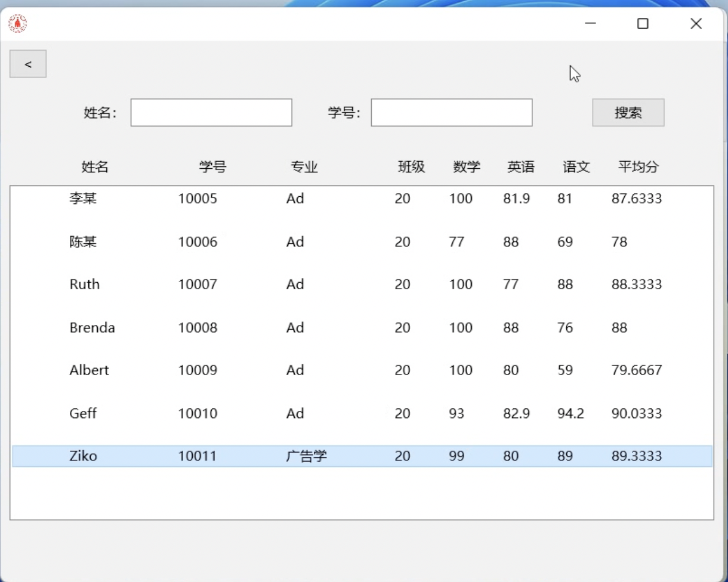Viewport: 728px width, 582px height.
Task: Focus the 学号 student ID input field
Action: tap(451, 113)
